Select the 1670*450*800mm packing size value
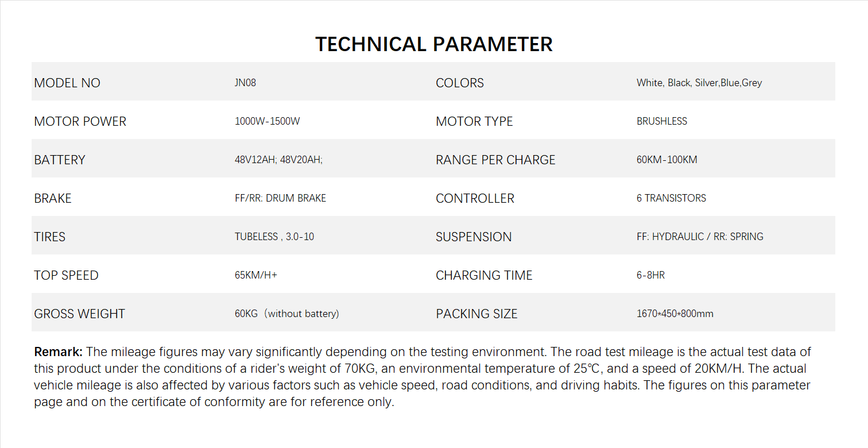The image size is (868, 448). pos(675,314)
